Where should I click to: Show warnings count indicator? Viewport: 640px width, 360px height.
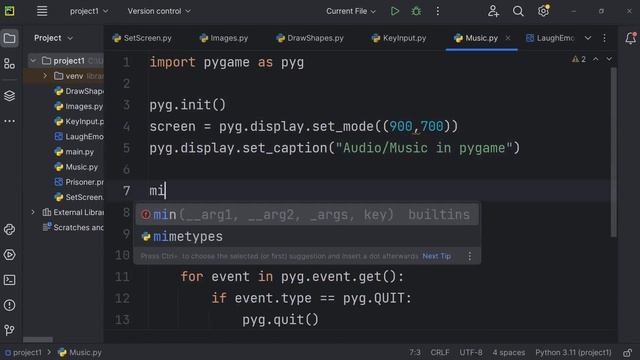[x=579, y=59]
